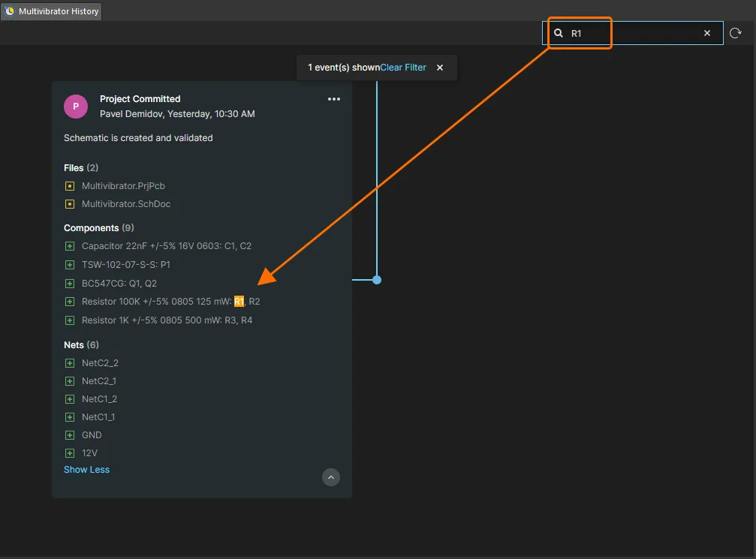Click added icon for BC547CG

(69, 284)
